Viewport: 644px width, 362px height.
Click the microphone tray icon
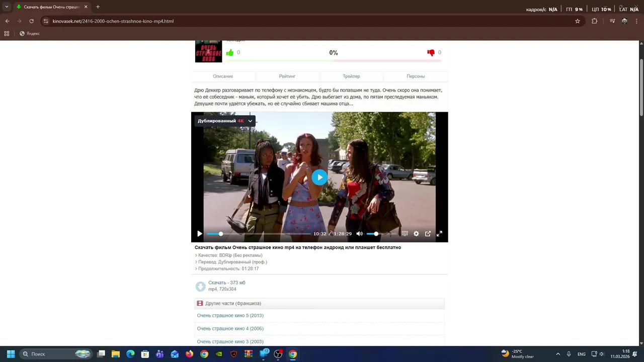[x=569, y=354]
